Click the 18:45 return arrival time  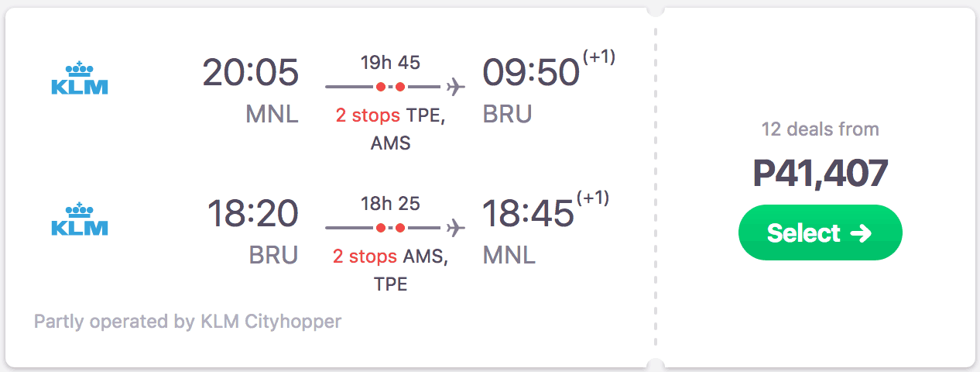[x=528, y=215]
